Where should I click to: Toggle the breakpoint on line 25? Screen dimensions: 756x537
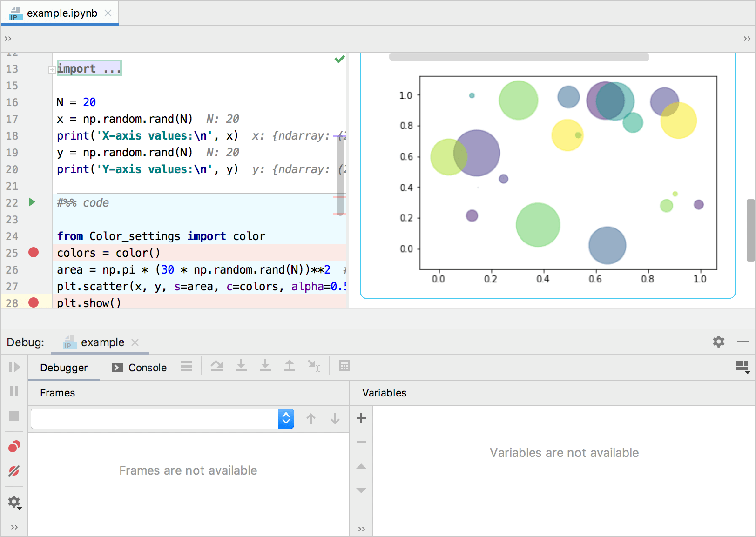click(x=33, y=253)
